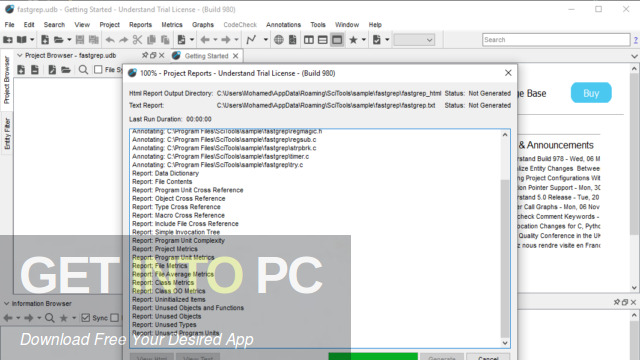Viewport: 640px width, 360px height.
Task: Open the Reports menu
Action: (x=140, y=24)
